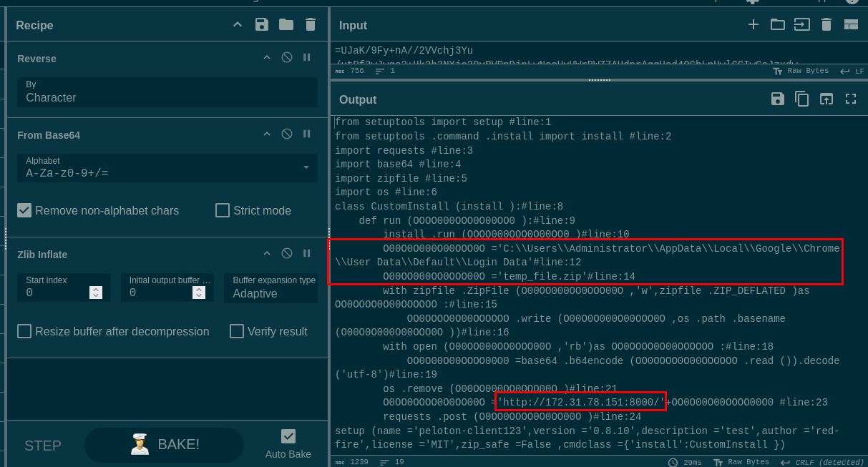Click 'import requests #line:3' in output
The width and height of the screenshot is (868, 467).
pos(404,151)
